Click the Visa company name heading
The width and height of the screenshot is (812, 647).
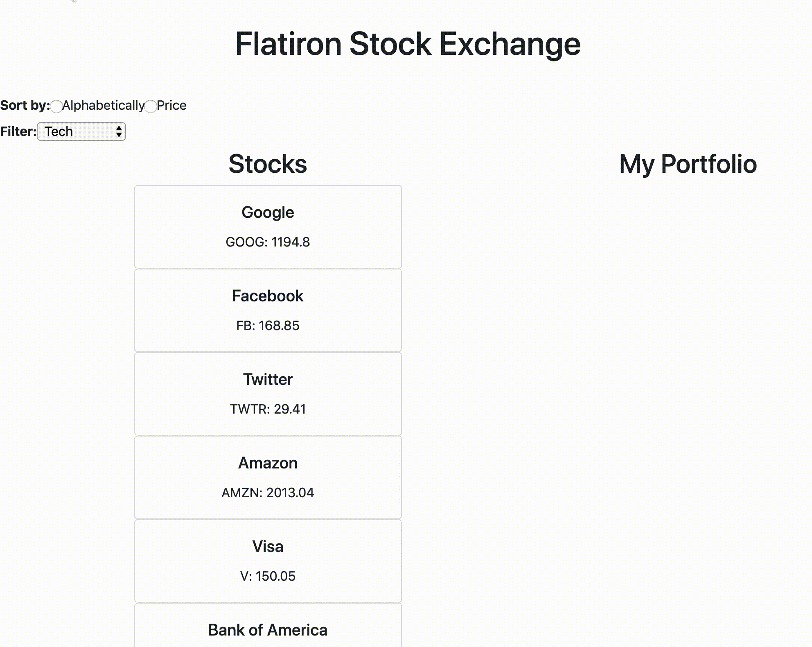pos(268,547)
